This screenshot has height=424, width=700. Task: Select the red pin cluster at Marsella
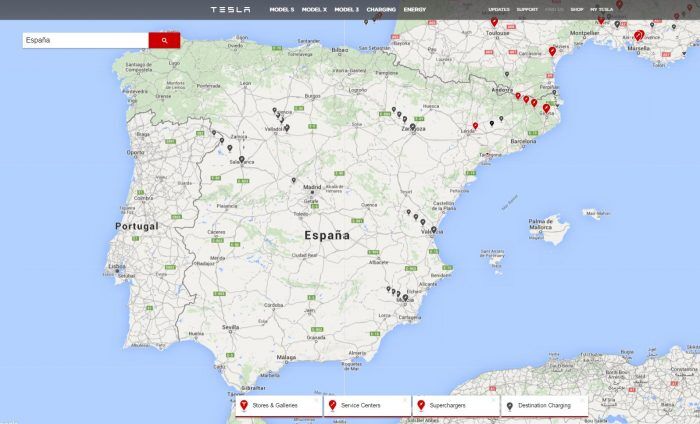(x=639, y=35)
